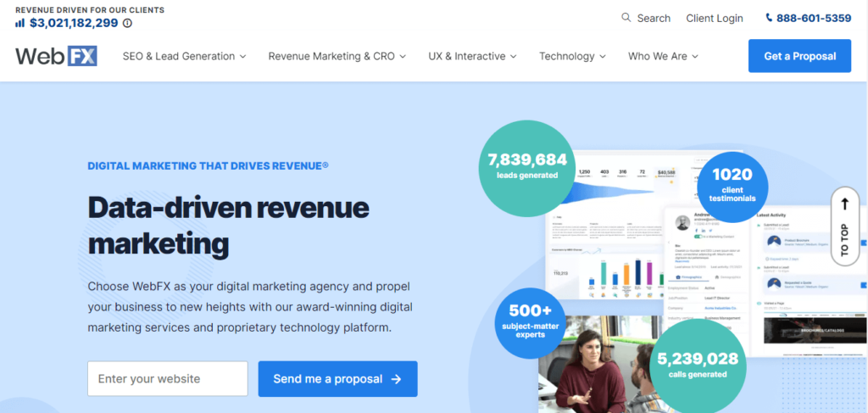
Task: Click the phone handset icon
Action: 769,18
